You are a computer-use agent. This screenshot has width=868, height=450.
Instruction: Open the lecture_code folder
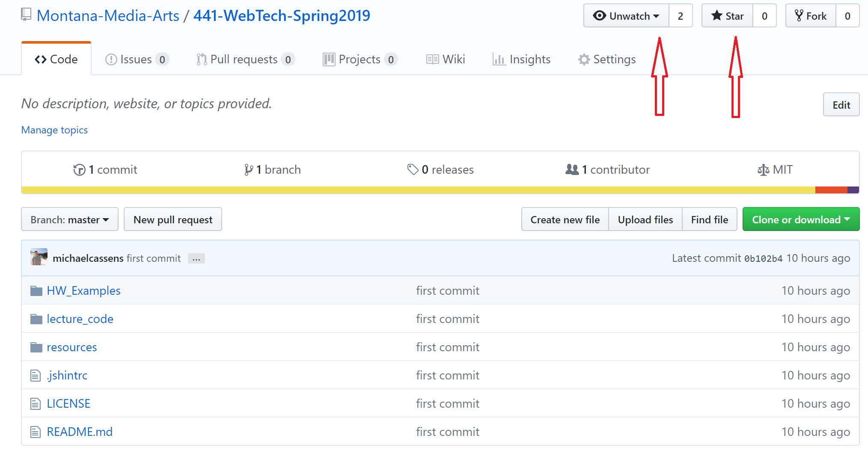(80, 319)
